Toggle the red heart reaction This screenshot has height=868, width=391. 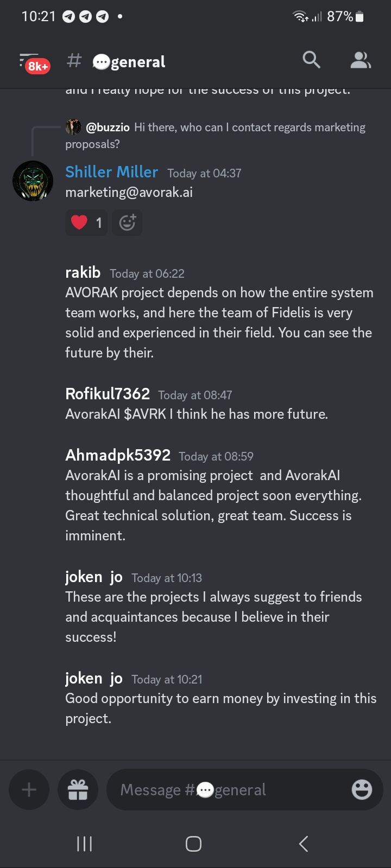click(86, 222)
